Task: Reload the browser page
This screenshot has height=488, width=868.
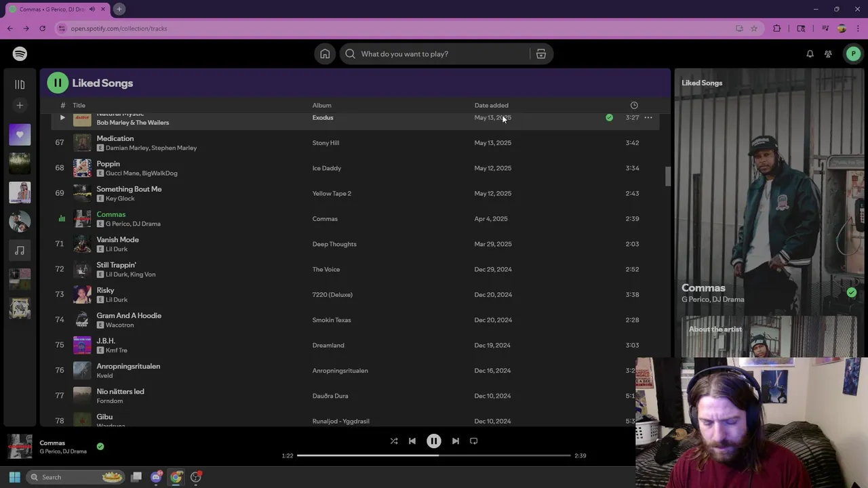Action: 42,28
